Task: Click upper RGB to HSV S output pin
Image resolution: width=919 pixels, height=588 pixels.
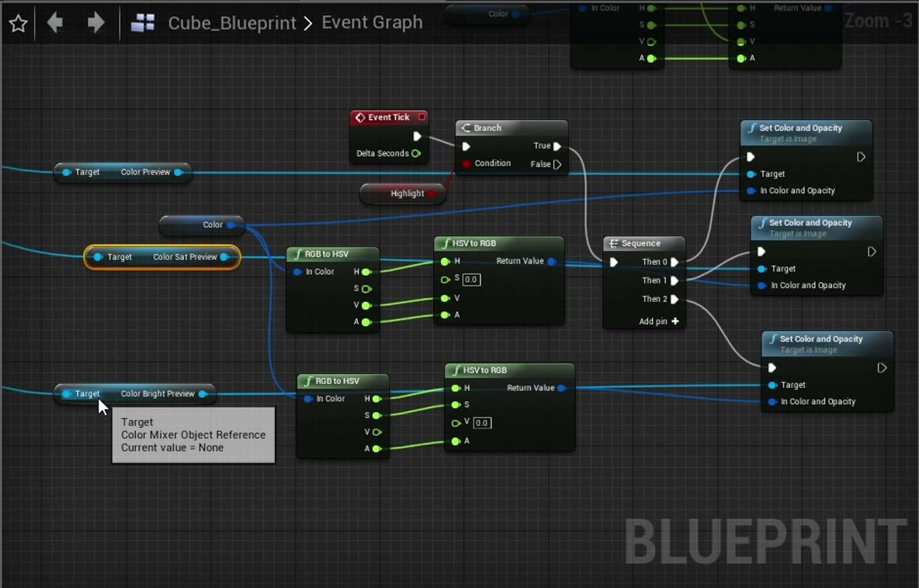Action: [x=366, y=289]
